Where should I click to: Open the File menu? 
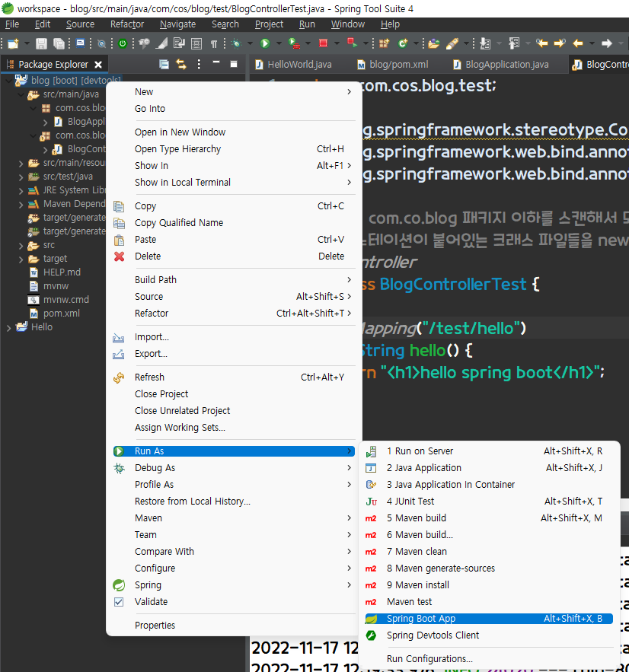tap(12, 24)
